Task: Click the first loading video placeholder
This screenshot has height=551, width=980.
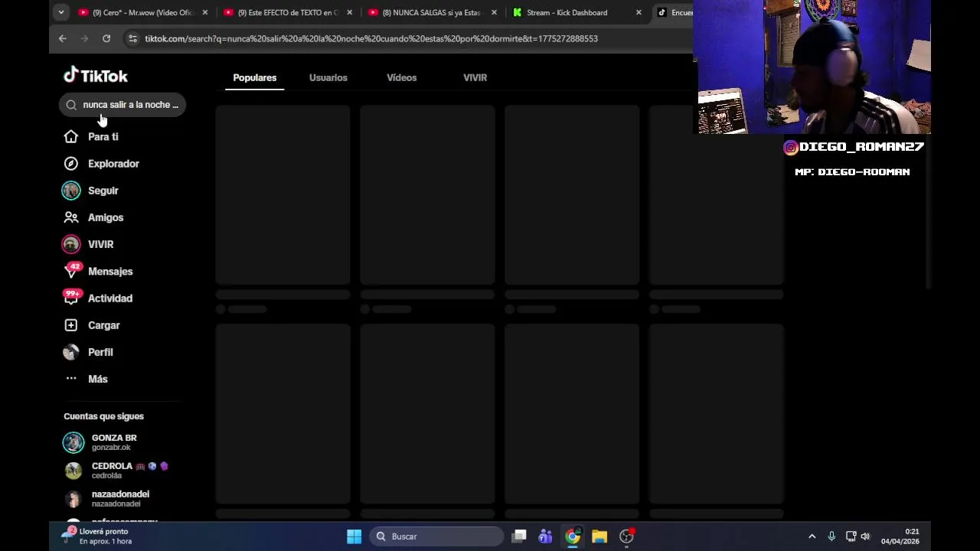Action: [283, 194]
